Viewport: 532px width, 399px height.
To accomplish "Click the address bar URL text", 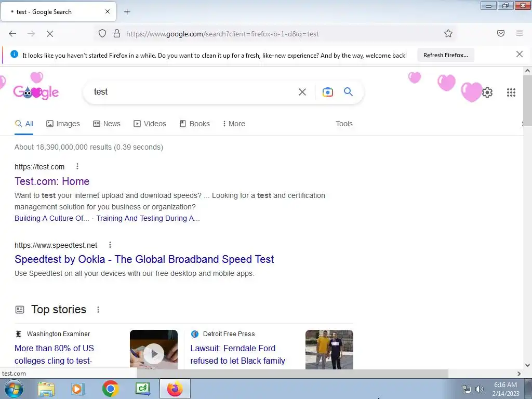I will (222, 34).
